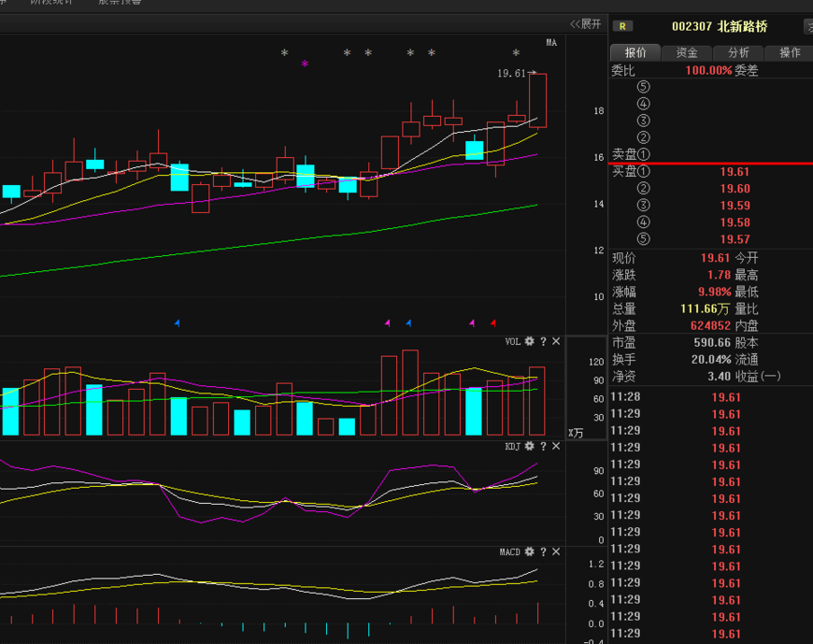Open VOL indicator settings gear
This screenshot has width=813, height=644.
(x=529, y=341)
